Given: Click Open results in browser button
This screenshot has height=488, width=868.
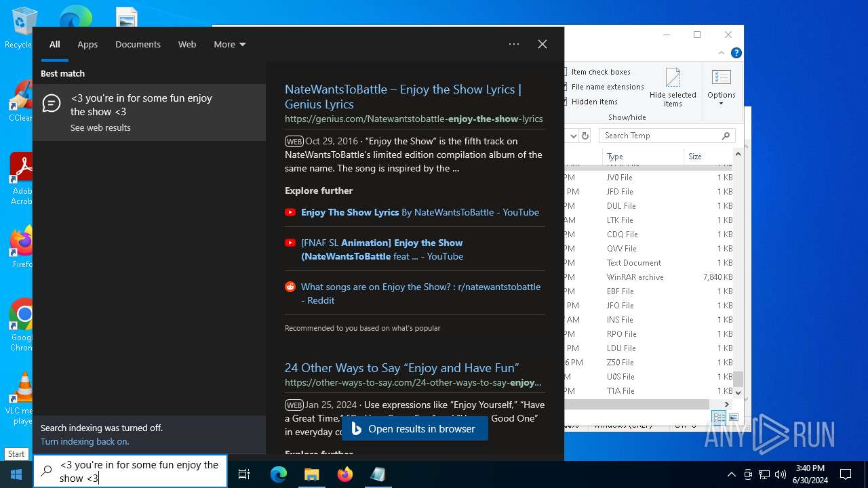Looking at the screenshot, I should click(414, 429).
